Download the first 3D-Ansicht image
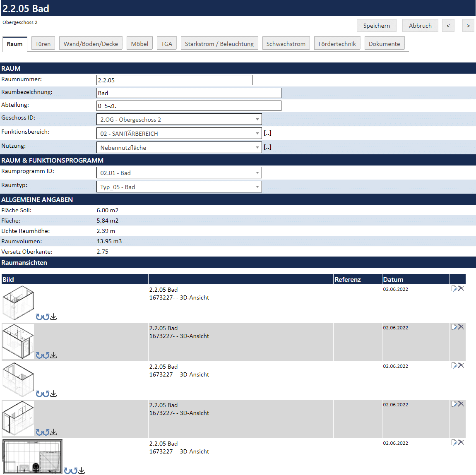The width and height of the screenshot is (476, 475). tap(54, 317)
